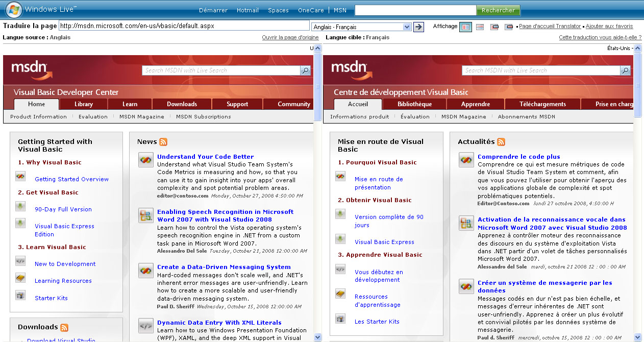The width and height of the screenshot is (644, 342).
Task: Click icon beside Mise en route de présentation
Action: click(x=340, y=177)
